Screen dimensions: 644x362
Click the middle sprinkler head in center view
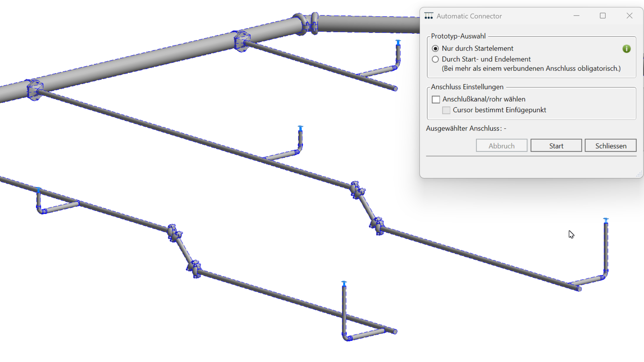click(x=300, y=128)
